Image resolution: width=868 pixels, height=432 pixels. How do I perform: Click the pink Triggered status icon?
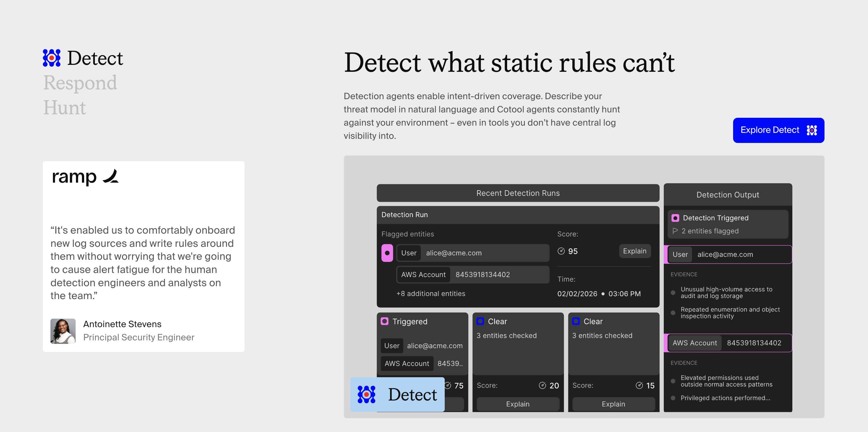click(x=385, y=321)
